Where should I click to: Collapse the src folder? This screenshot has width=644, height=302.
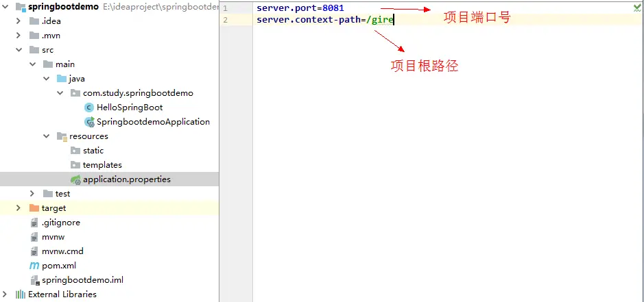pyautogui.click(x=19, y=50)
